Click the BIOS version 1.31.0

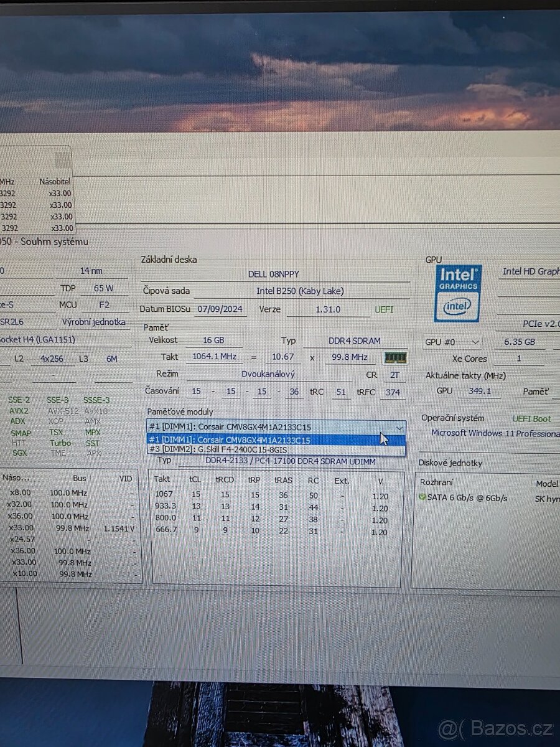[327, 309]
